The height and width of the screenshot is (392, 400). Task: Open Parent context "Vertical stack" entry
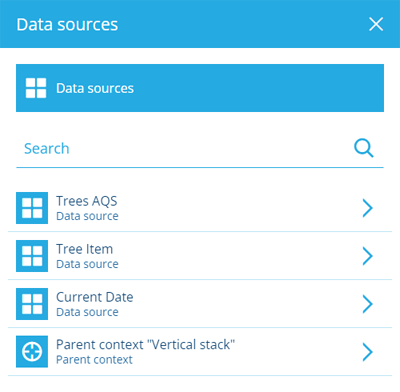pyautogui.click(x=200, y=352)
